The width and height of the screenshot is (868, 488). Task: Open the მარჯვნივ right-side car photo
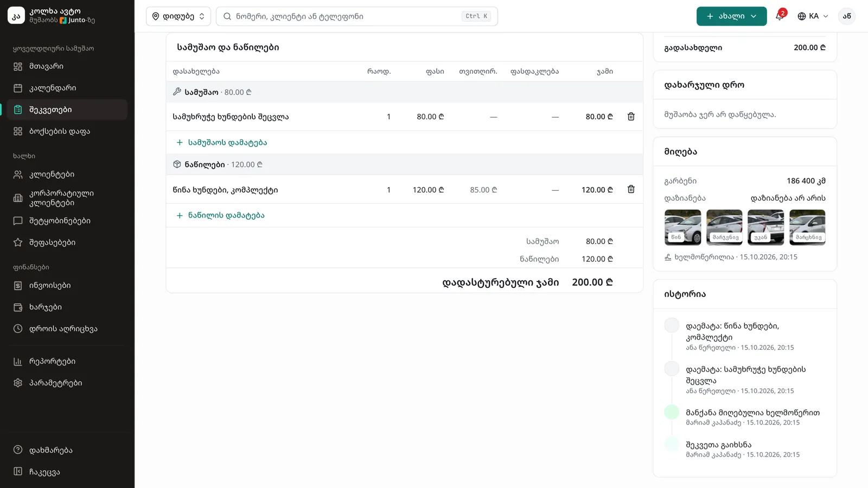(724, 227)
